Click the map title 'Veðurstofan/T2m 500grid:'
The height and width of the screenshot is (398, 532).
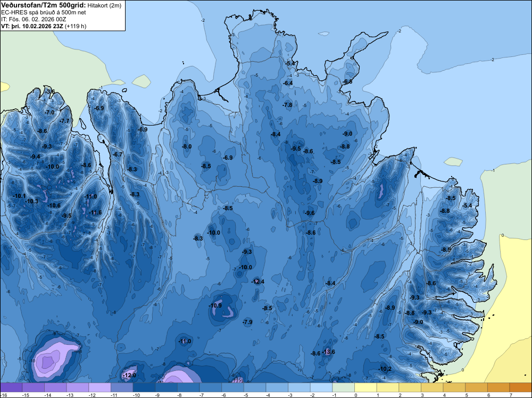pos(44,5)
